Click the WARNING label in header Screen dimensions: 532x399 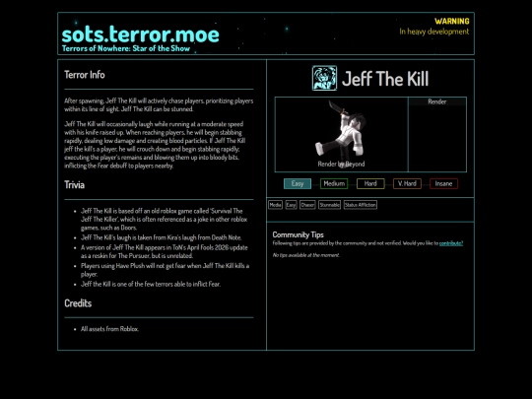tap(452, 22)
